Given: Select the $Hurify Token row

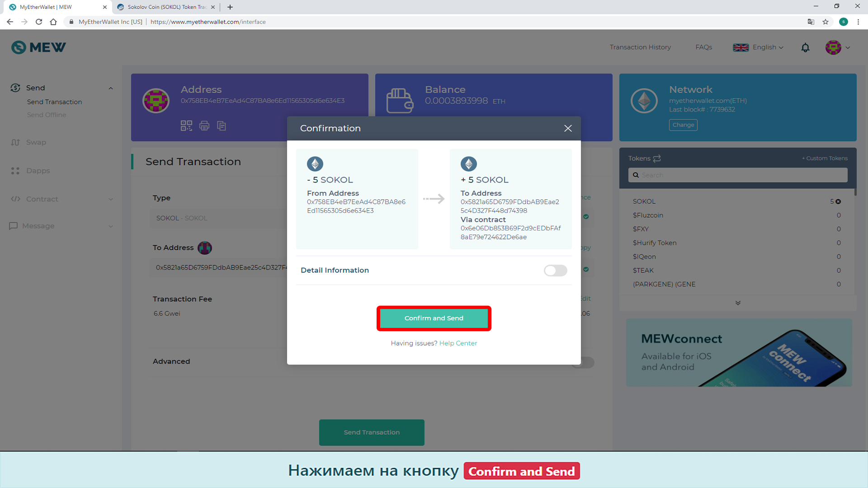Looking at the screenshot, I should tap(737, 243).
